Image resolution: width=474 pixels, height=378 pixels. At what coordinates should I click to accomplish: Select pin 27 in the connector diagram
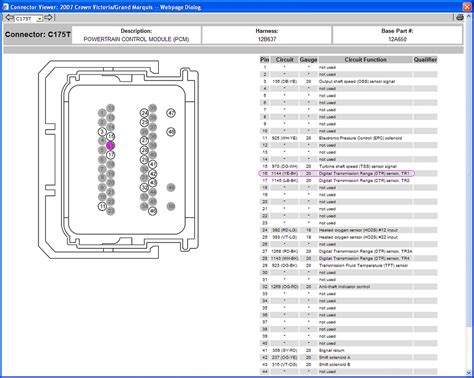point(144,141)
